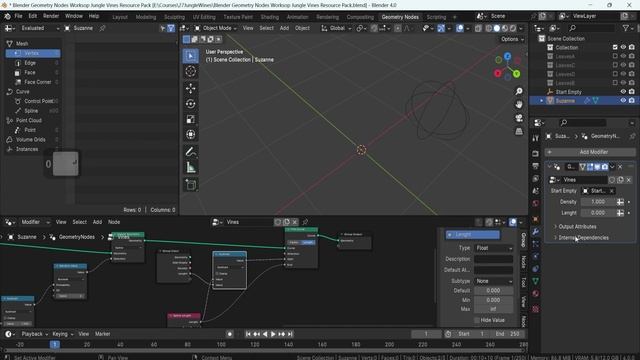Click the viewport zoom magnifier icon
The height and width of the screenshot is (360, 640).
tap(519, 91)
